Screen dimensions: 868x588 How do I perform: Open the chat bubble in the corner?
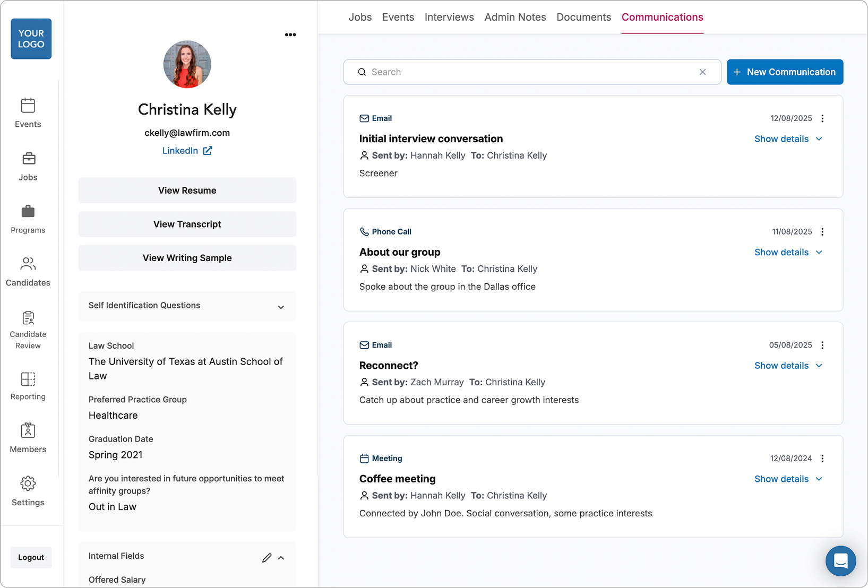click(x=840, y=561)
